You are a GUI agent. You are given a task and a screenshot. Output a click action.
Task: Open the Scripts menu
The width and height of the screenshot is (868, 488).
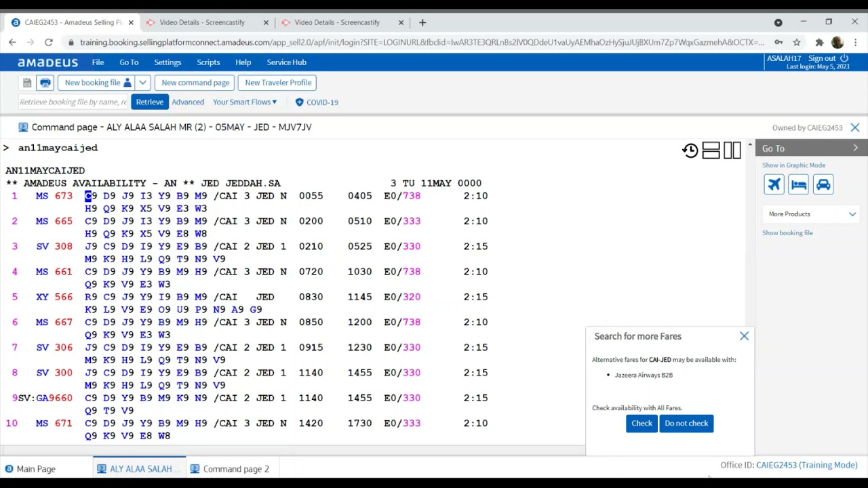208,62
